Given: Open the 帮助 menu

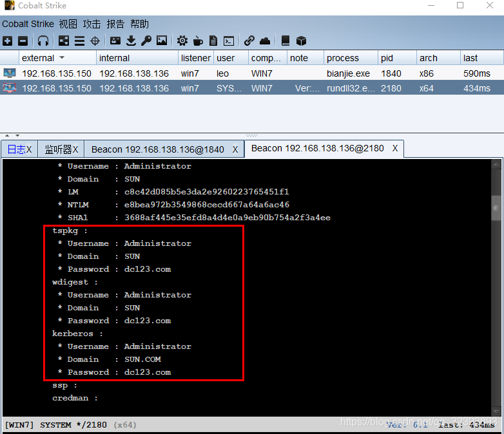Looking at the screenshot, I should (x=139, y=24).
